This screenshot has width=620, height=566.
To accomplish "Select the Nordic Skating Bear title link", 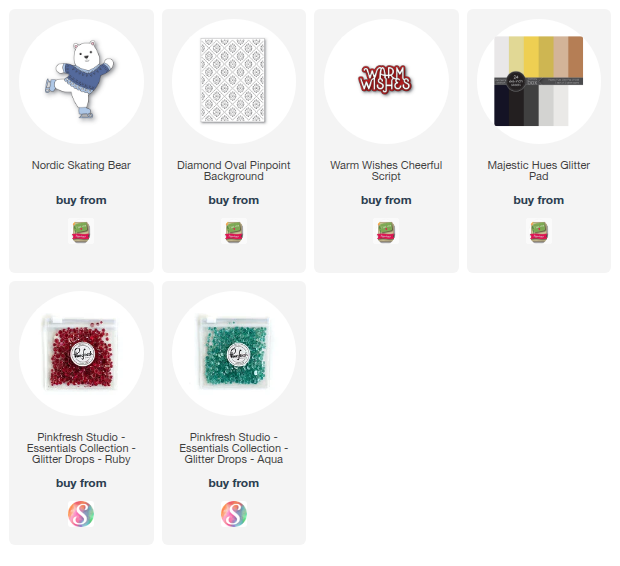I will click(x=81, y=165).
